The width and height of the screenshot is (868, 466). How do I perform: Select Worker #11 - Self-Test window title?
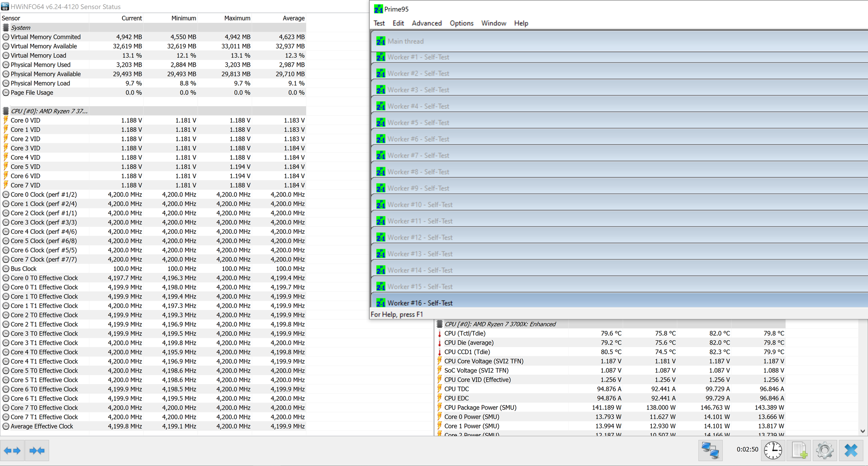[420, 221]
